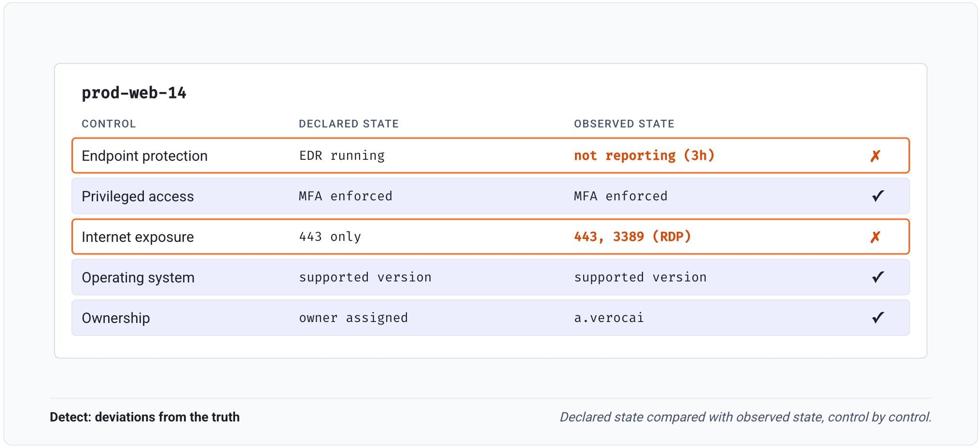The height and width of the screenshot is (448, 980).
Task: Click 'Detect: deviations from the truth' caption
Action: click(x=145, y=417)
